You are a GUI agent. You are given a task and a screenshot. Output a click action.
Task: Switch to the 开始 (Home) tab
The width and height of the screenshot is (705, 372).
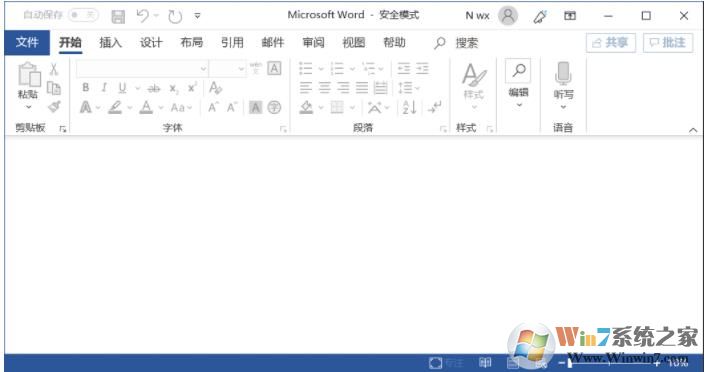point(70,43)
